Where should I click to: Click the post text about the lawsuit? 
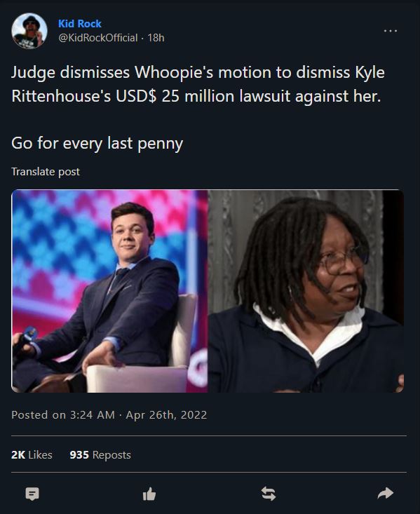(198, 84)
